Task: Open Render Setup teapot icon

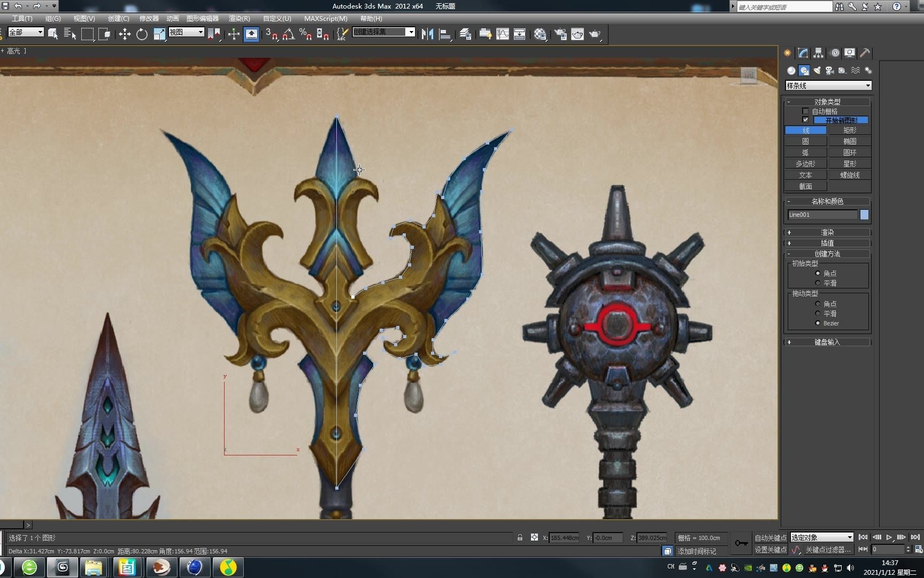Action: click(x=560, y=34)
